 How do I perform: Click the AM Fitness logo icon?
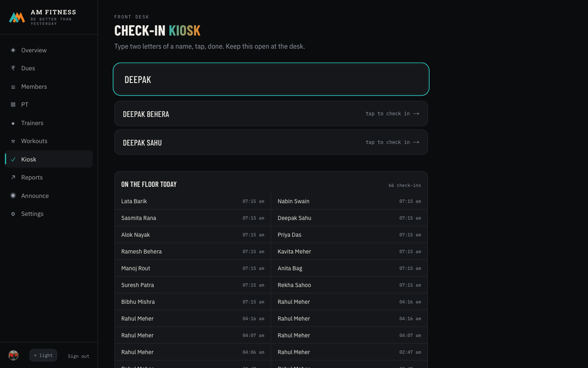point(17,17)
